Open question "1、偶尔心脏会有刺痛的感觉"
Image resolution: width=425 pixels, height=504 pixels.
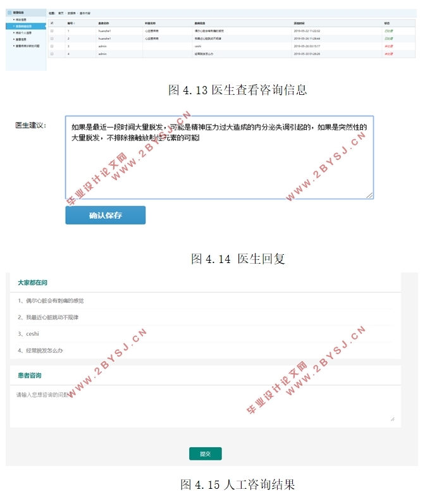coord(51,301)
